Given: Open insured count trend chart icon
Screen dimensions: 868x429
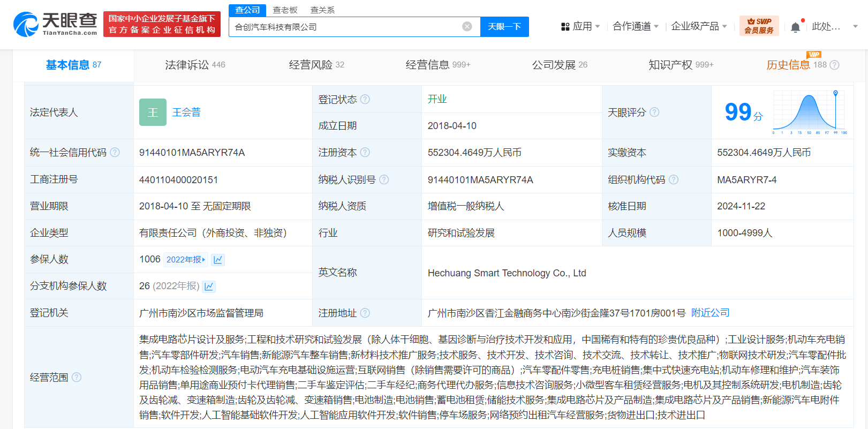Looking at the screenshot, I should click(217, 260).
